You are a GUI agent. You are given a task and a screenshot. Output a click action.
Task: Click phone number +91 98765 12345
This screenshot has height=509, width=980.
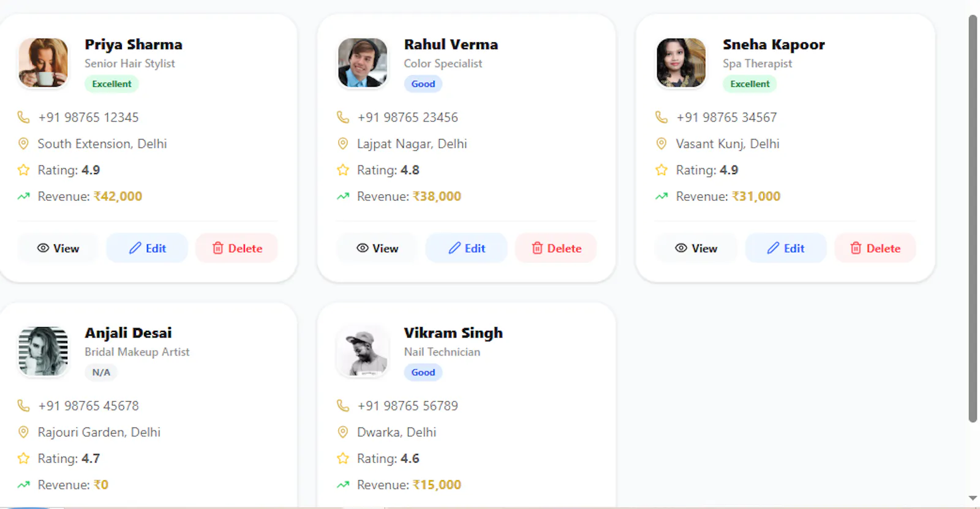[88, 117]
